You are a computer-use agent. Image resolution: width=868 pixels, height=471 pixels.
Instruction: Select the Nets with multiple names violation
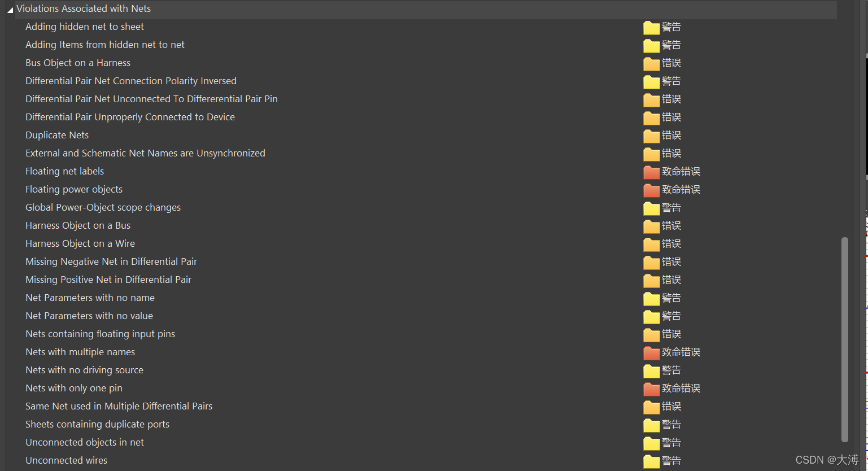80,352
